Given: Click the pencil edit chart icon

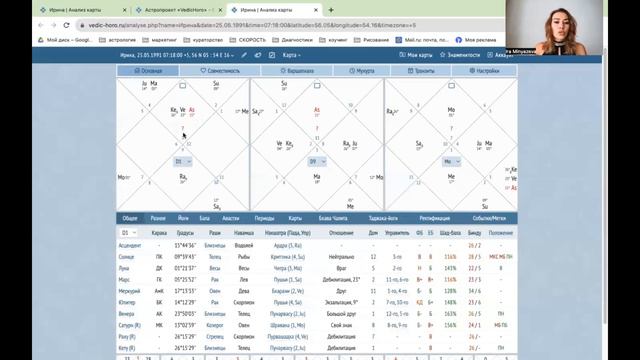Looking at the screenshot, I should (244, 55).
